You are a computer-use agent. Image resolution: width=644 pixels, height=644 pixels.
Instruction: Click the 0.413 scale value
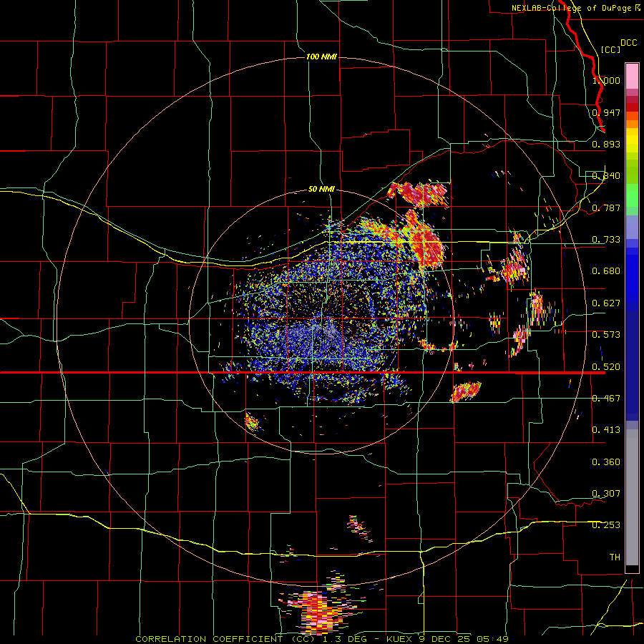[x=606, y=430]
